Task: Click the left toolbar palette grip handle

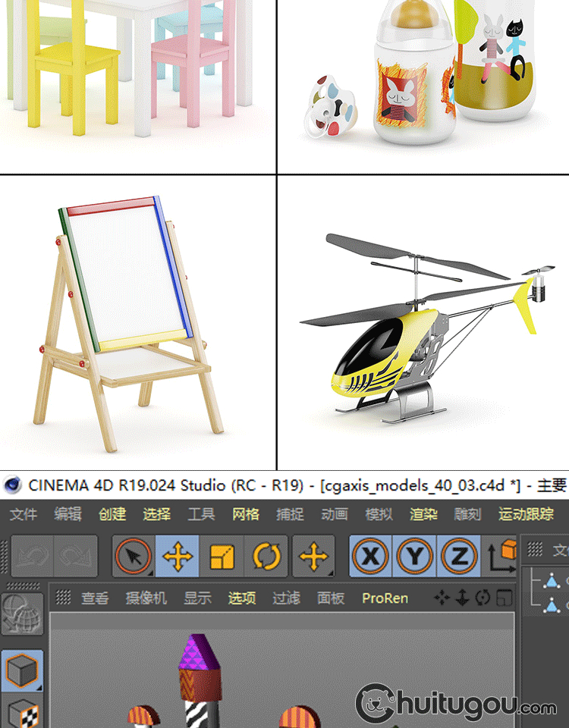Action: pos(23,586)
